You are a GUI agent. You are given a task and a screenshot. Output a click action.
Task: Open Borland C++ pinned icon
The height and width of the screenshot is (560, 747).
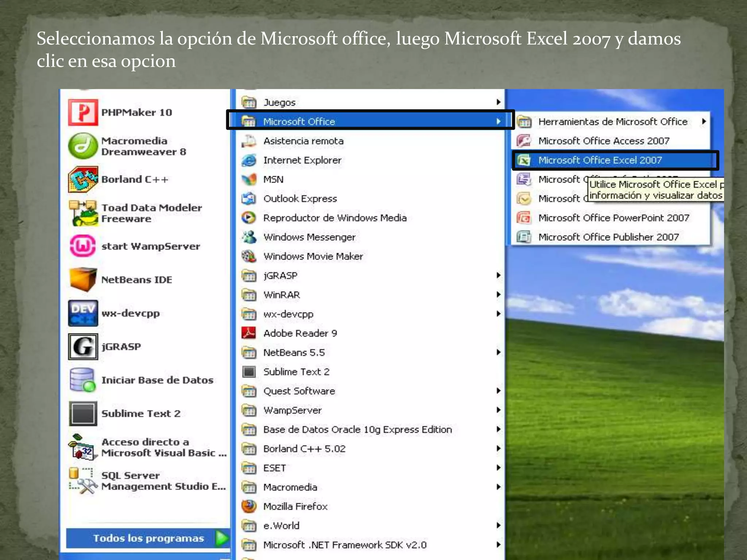click(x=83, y=179)
